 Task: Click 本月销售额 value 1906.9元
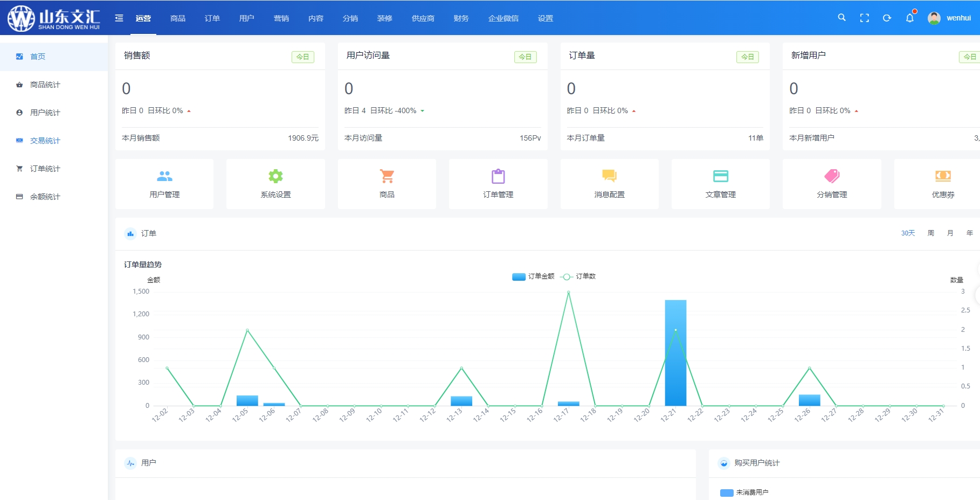pyautogui.click(x=303, y=138)
